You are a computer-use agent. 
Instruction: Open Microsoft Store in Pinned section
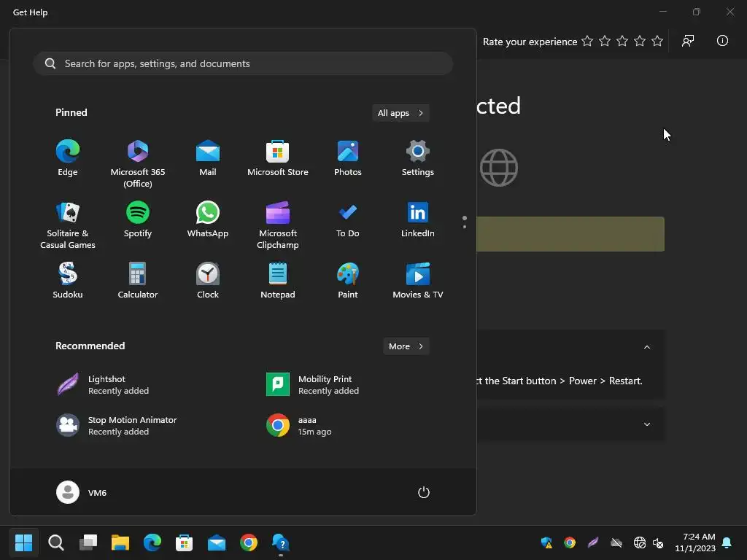278,158
